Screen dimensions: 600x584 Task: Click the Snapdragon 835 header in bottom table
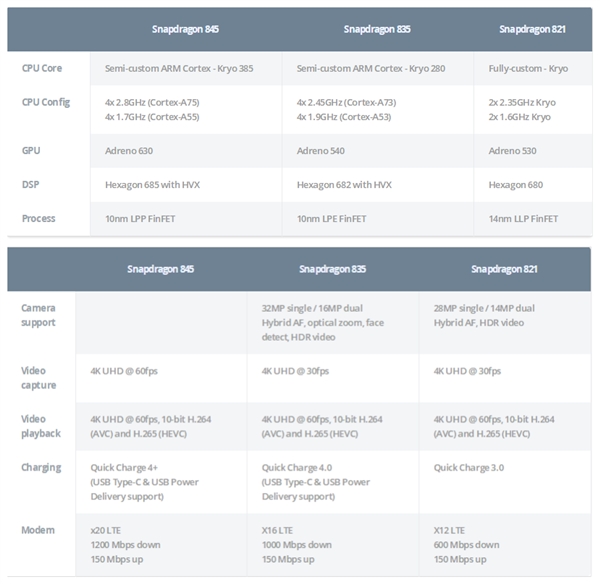[332, 268]
